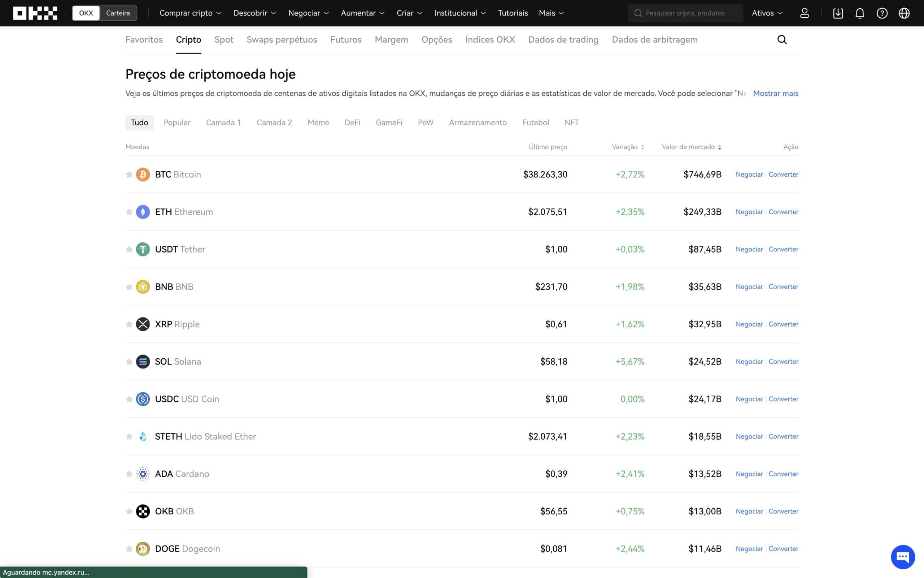Expand the Criar menu
Viewport: 924px width, 578px height.
409,13
